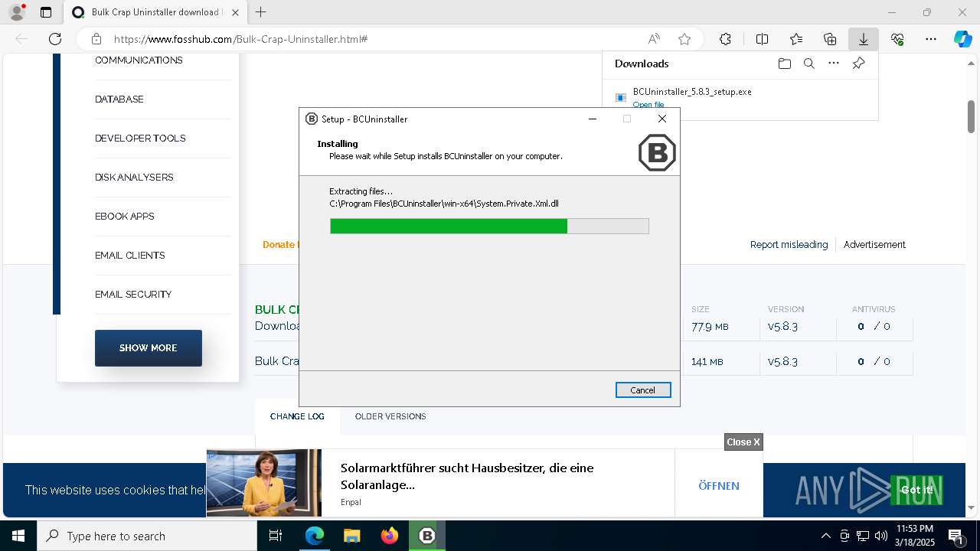
Task: Click the setup window title icon
Action: (x=312, y=119)
